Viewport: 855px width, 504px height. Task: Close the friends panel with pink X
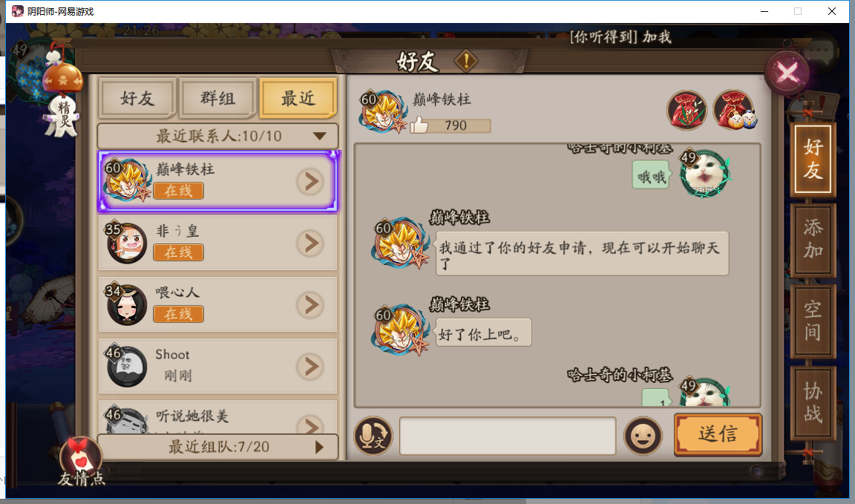787,72
